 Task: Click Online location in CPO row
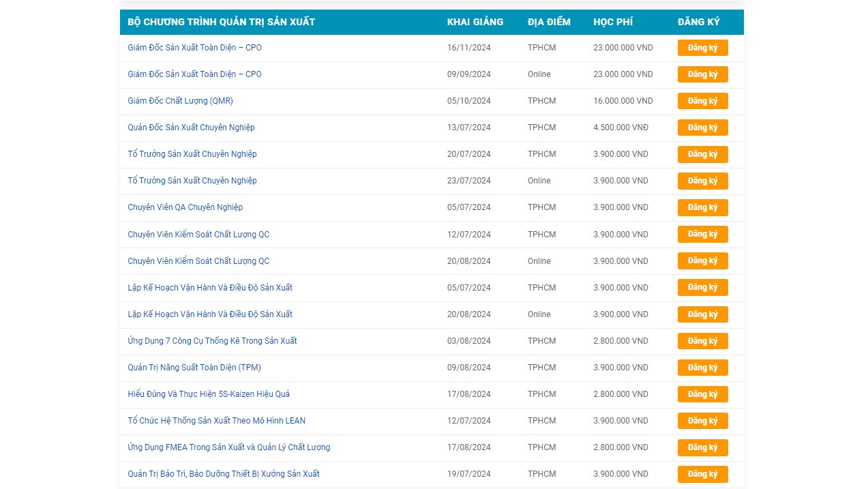pyautogui.click(x=539, y=74)
